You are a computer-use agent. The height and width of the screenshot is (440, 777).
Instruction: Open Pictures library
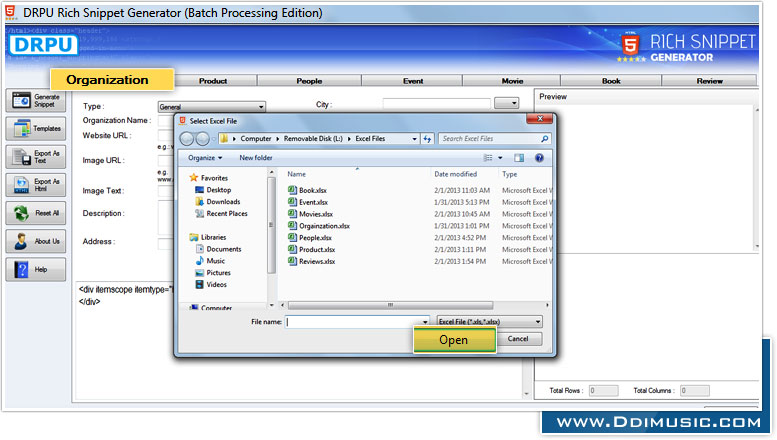click(x=213, y=273)
